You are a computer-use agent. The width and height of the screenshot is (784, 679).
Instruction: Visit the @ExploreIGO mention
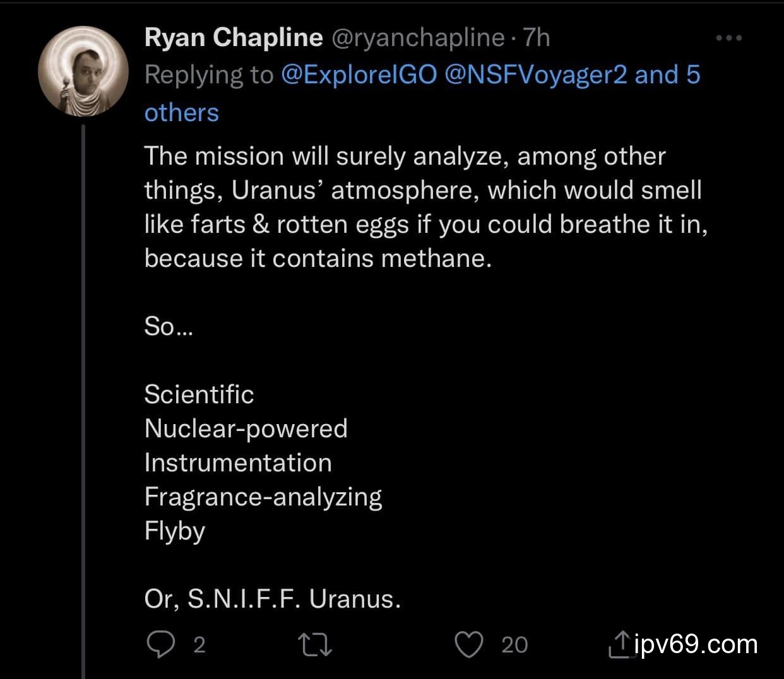pyautogui.click(x=359, y=74)
